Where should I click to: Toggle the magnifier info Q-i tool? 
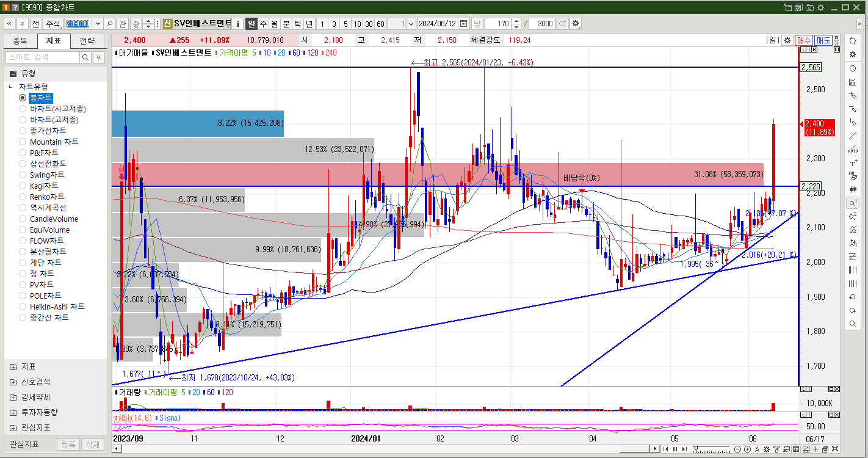[x=853, y=203]
